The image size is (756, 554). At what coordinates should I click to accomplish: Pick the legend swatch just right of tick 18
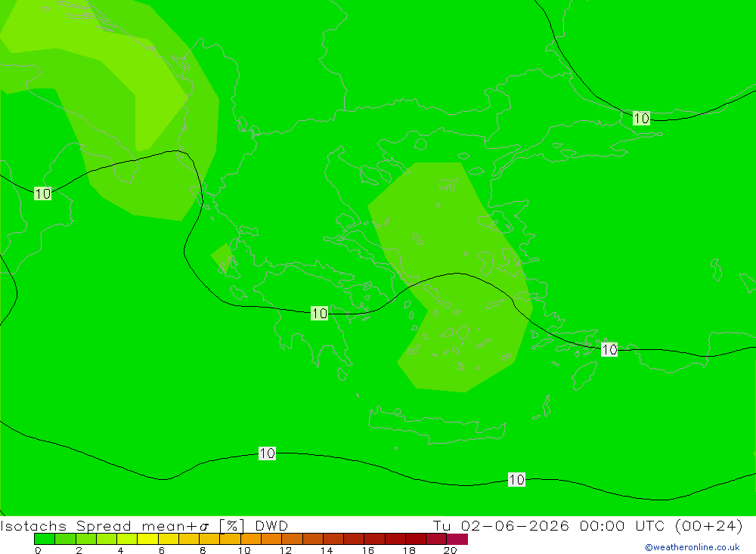coord(416,539)
